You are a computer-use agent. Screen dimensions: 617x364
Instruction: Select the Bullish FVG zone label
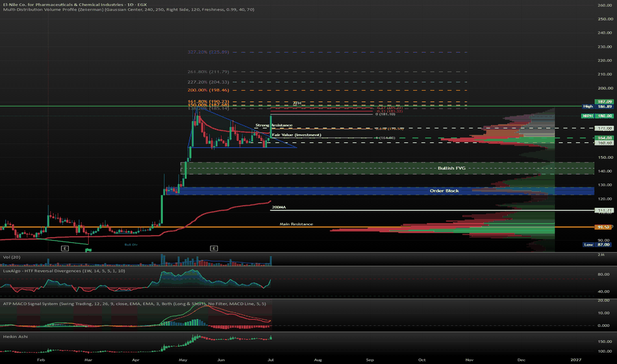451,168
